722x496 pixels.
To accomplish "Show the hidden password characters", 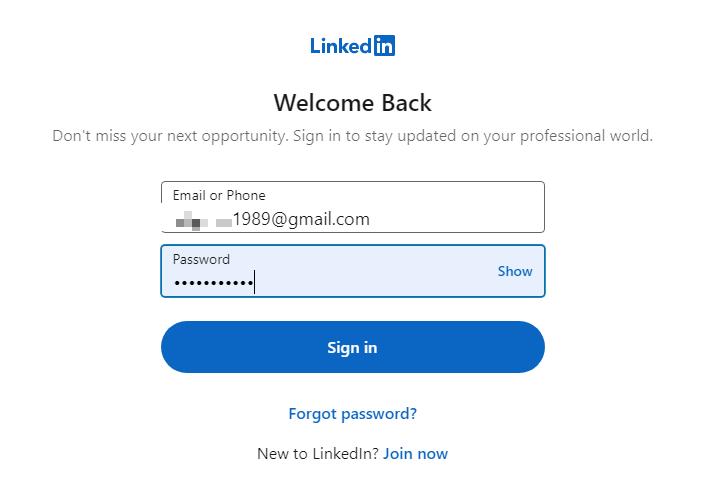I will pyautogui.click(x=515, y=271).
